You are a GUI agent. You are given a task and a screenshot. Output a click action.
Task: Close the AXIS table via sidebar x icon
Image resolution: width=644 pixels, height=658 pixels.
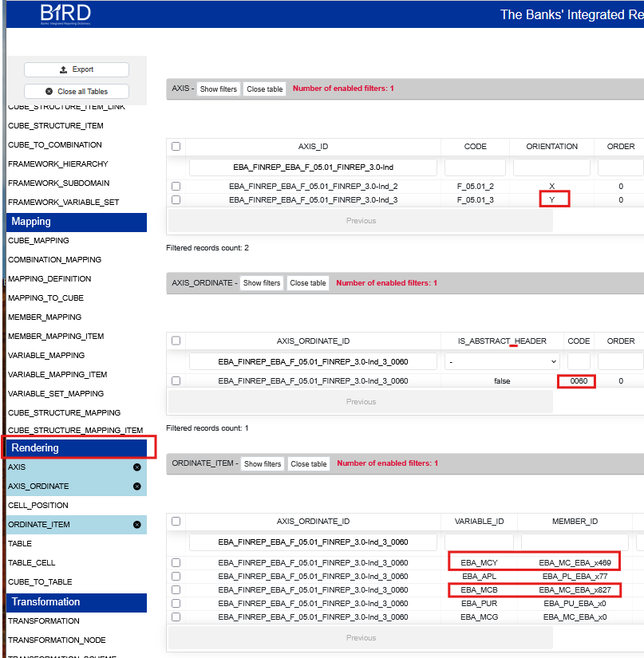pos(137,467)
